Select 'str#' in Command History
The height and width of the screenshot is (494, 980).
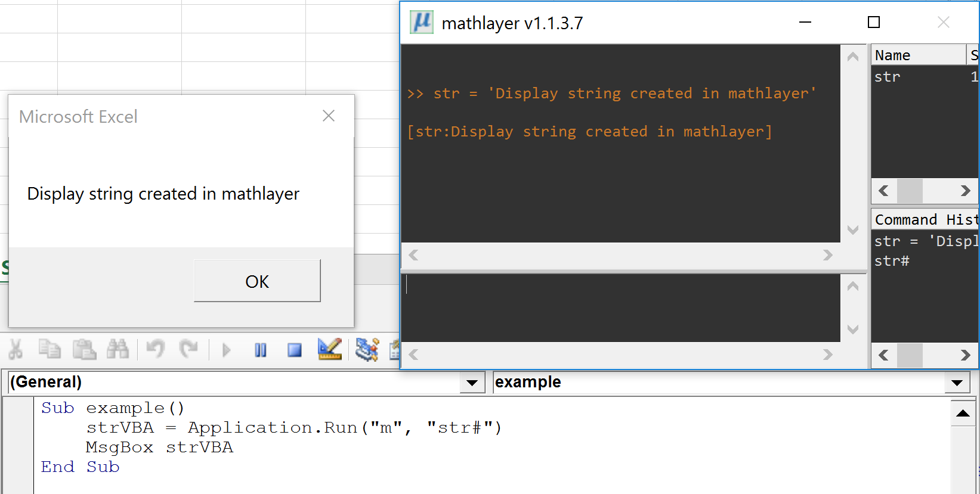pyautogui.click(x=892, y=261)
